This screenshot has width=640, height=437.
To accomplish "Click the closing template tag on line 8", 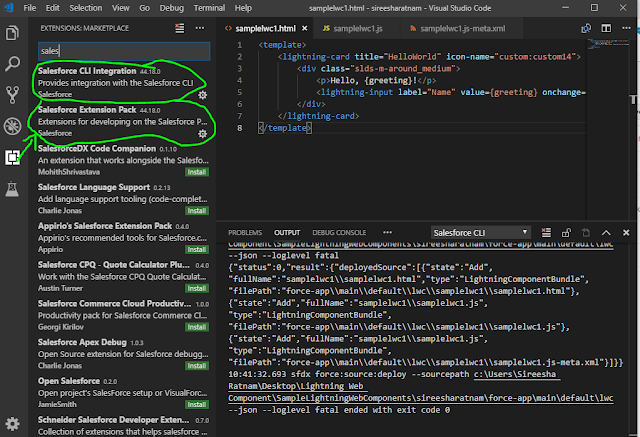I will click(285, 128).
